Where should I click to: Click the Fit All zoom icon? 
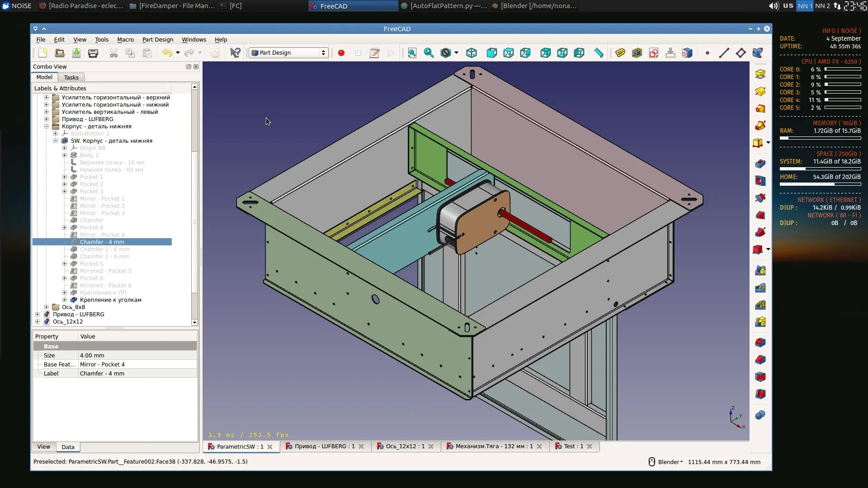412,53
